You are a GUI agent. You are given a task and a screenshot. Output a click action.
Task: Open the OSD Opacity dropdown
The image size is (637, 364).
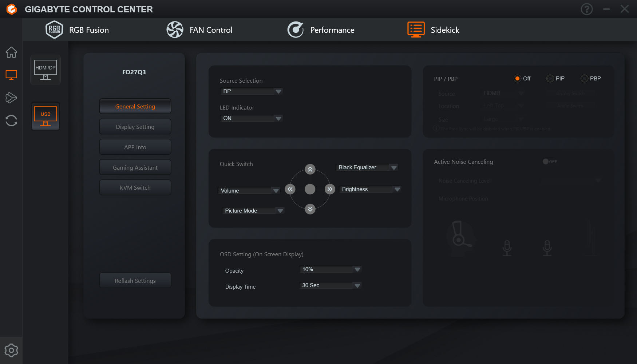[331, 269]
